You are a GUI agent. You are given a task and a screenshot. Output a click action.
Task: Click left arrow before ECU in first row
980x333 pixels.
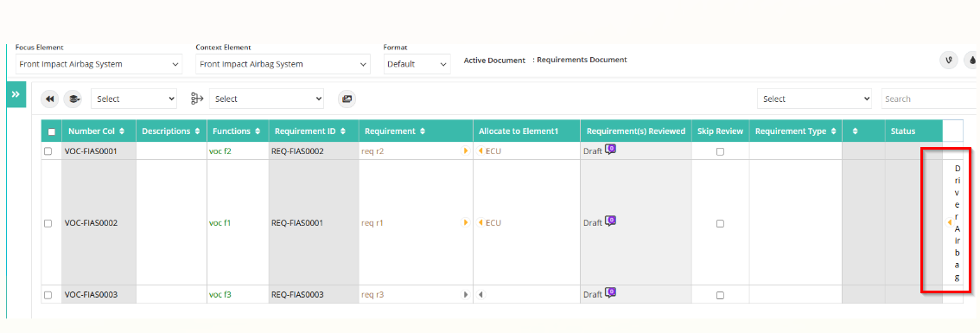tap(480, 150)
